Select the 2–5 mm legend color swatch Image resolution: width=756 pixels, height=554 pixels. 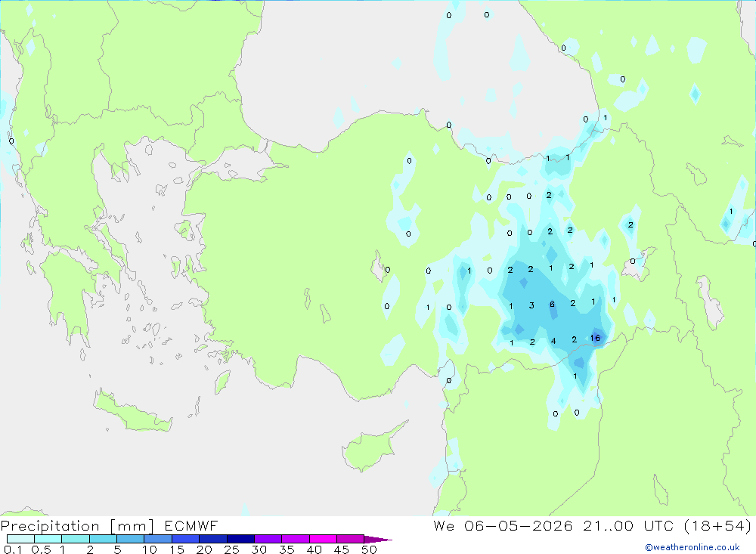pos(103,539)
